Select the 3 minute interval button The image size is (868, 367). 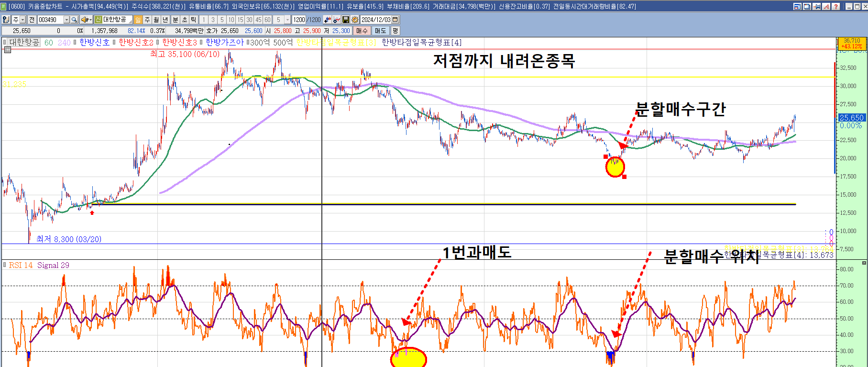[213, 20]
